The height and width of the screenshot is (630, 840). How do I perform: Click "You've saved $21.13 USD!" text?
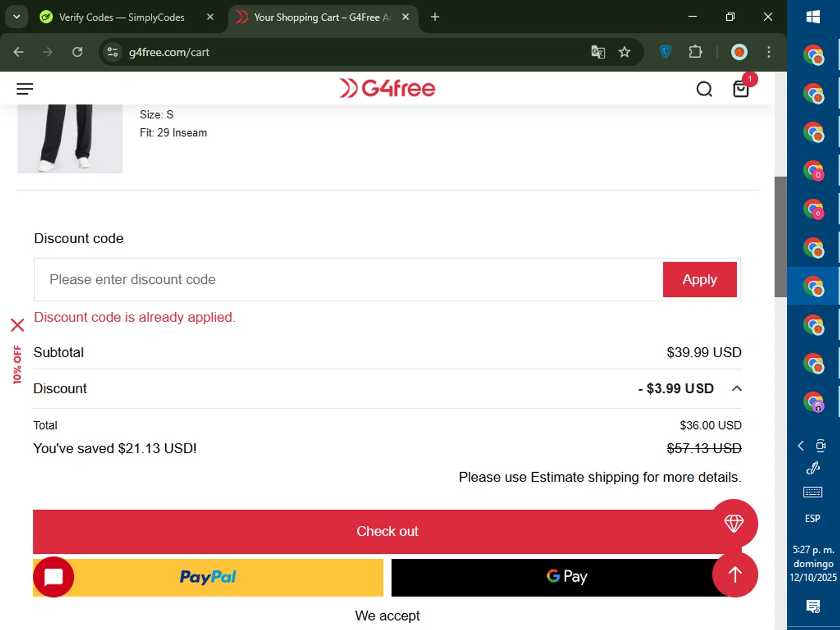coord(115,449)
